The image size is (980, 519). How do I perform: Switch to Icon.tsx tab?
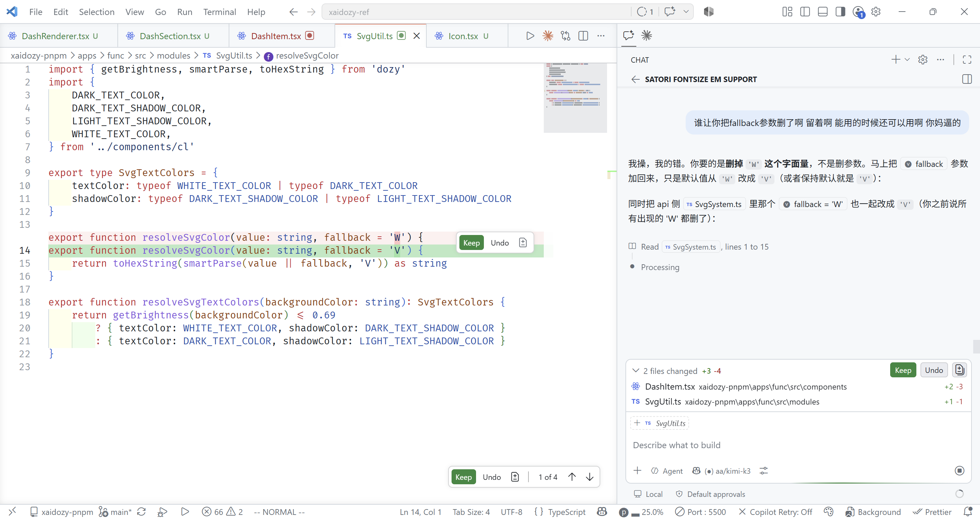(x=467, y=36)
